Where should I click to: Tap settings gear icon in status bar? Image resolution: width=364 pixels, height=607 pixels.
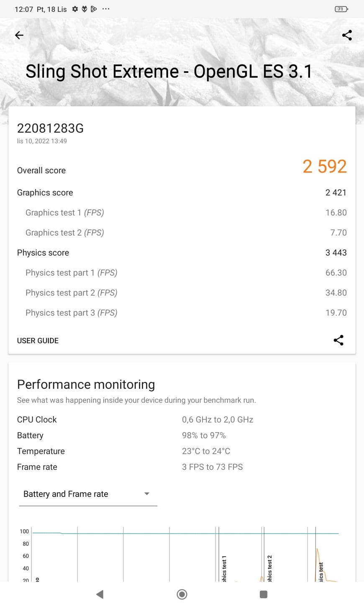pos(75,9)
